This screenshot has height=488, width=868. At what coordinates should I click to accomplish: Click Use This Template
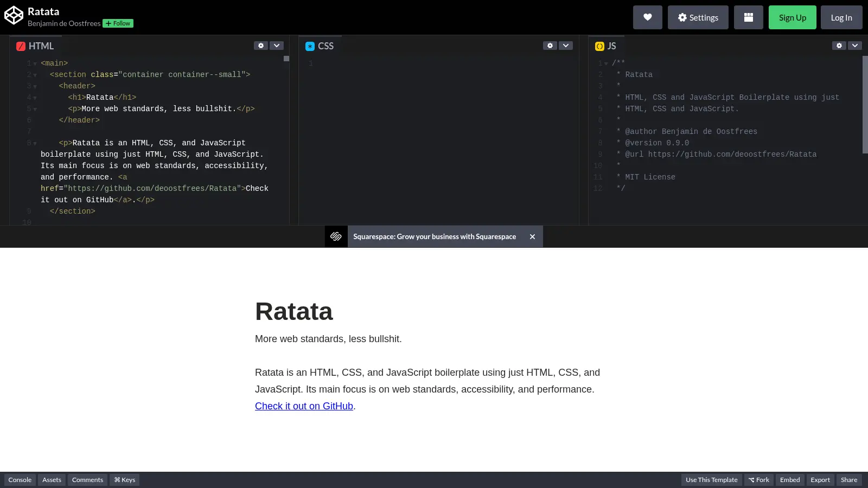point(711,480)
